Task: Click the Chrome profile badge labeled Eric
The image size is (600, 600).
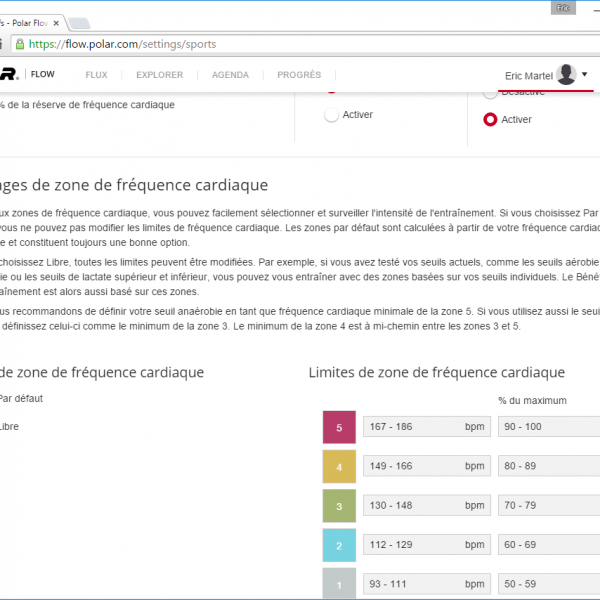Action: click(x=564, y=7)
